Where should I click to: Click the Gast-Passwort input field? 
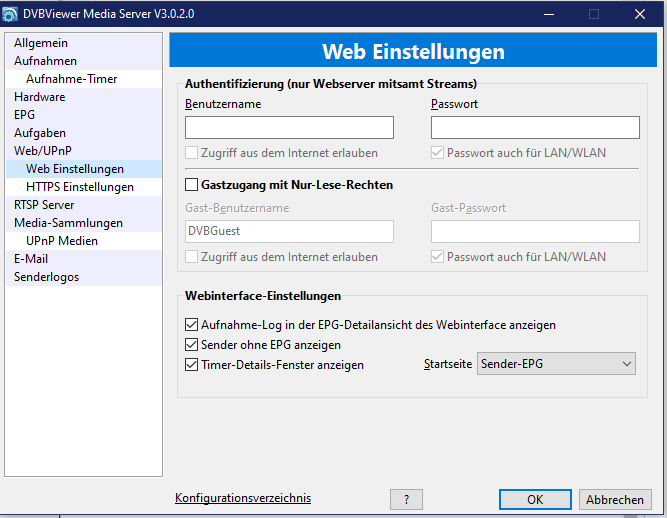pos(535,231)
